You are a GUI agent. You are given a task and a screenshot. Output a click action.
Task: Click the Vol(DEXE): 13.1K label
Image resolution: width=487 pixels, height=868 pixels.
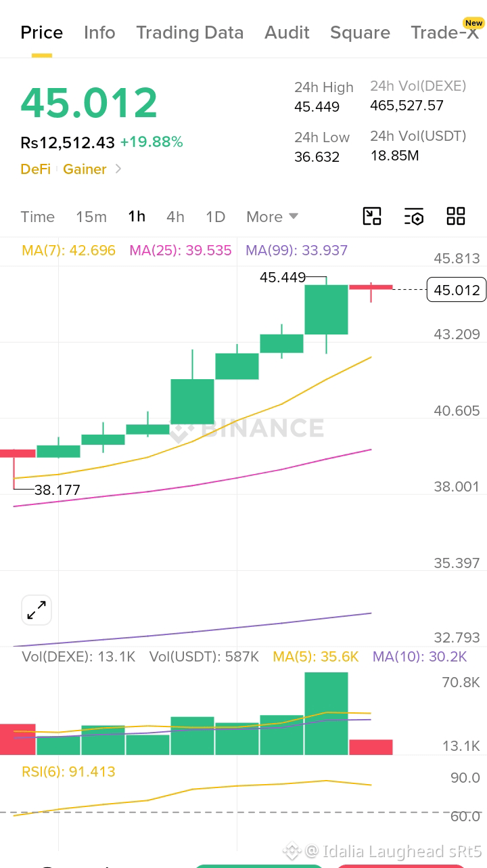coord(78,657)
